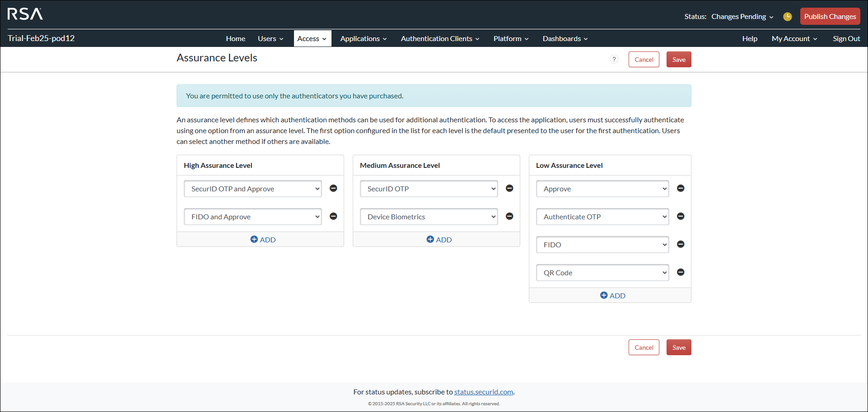Expand the Changes Pending status dropdown
This screenshot has height=412, width=868.
coord(742,17)
